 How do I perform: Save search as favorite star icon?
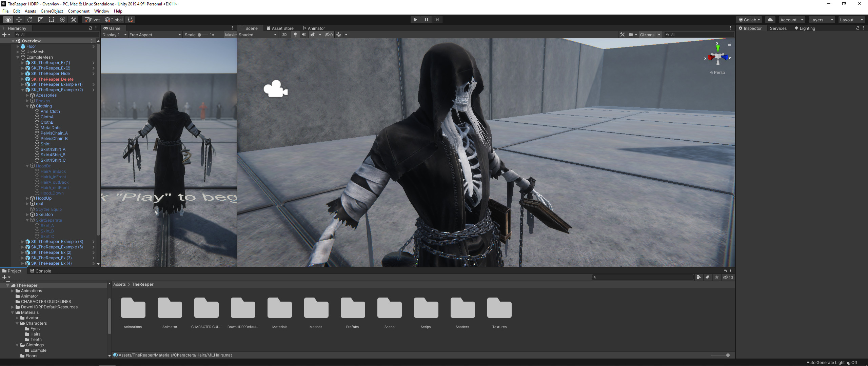(716, 277)
